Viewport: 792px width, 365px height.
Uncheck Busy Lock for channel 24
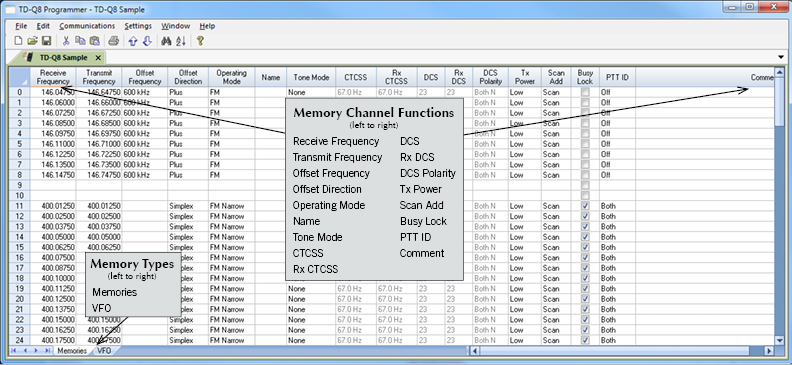pos(585,340)
